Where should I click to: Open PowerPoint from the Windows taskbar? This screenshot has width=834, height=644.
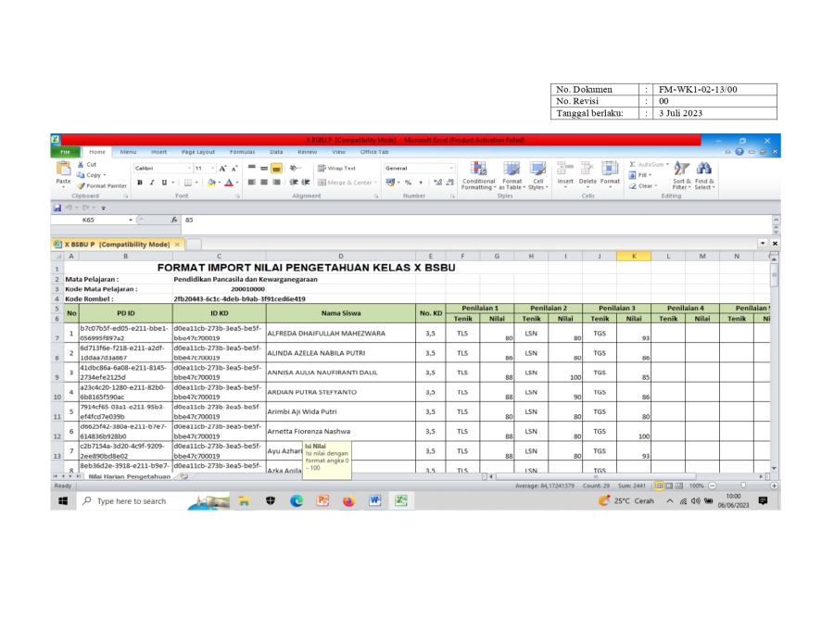click(322, 500)
